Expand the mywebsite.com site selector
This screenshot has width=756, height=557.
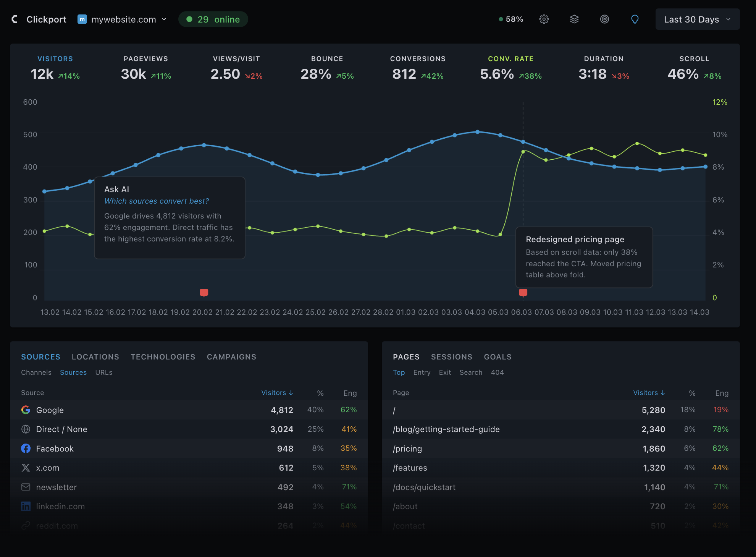coord(123,19)
